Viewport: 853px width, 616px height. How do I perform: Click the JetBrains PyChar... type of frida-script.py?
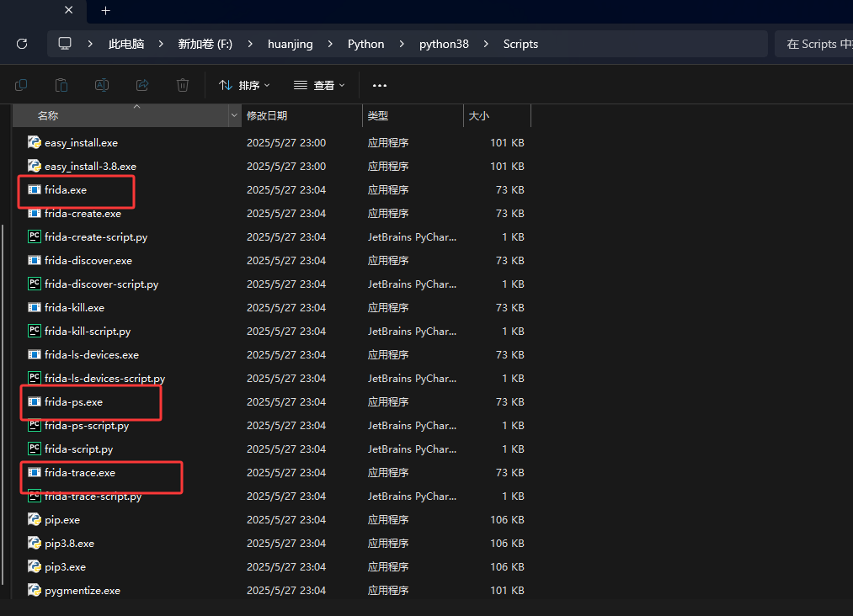pyautogui.click(x=412, y=449)
